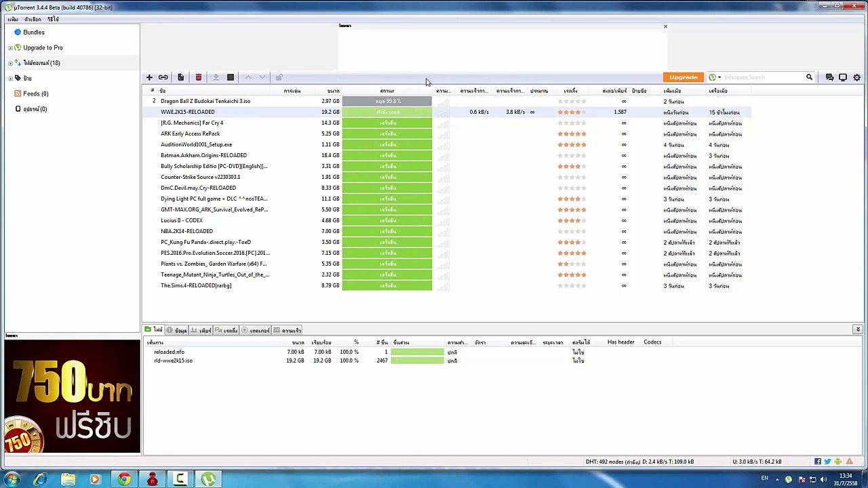
Task: Open Windows Start menu
Action: (x=12, y=479)
